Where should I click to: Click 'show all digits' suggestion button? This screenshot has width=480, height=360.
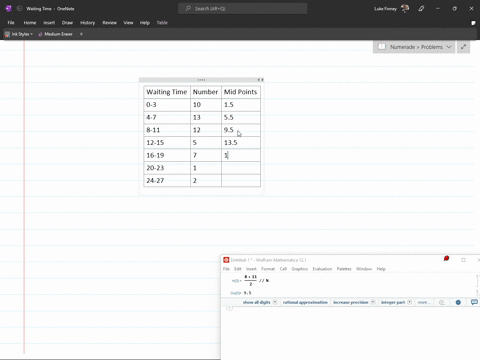[x=256, y=302]
